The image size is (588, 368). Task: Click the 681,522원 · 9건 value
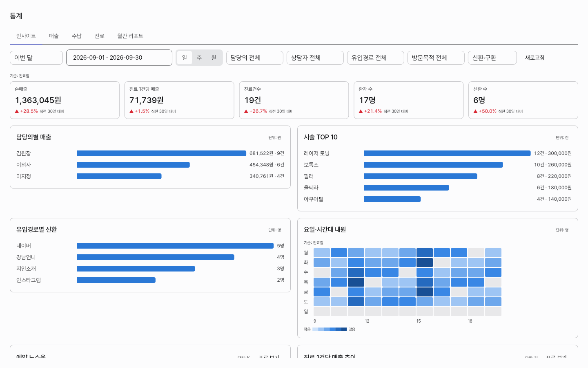(267, 153)
